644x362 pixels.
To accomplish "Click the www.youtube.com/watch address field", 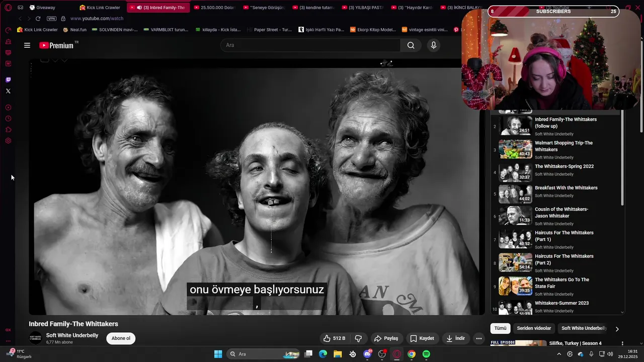I will pyautogui.click(x=97, y=19).
